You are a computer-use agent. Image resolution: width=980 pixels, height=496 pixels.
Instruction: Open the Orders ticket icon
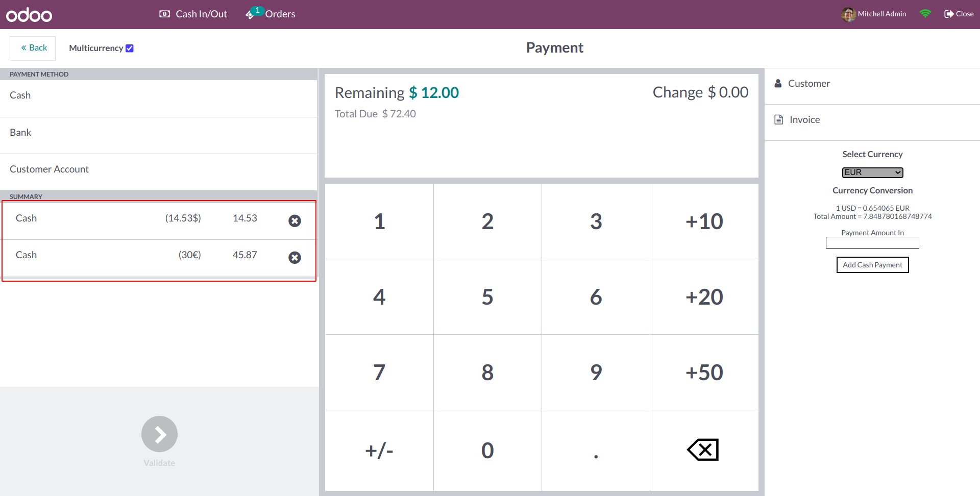coord(250,14)
